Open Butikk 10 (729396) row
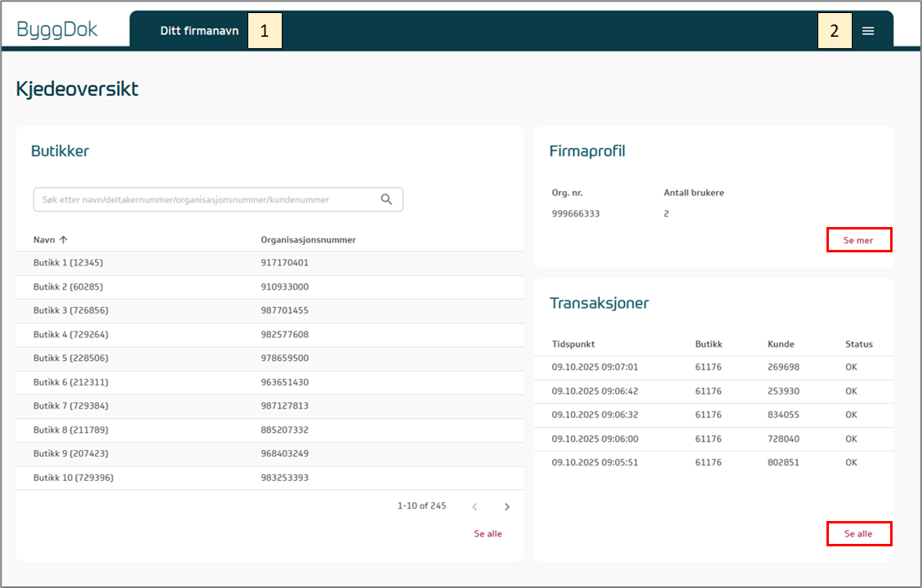This screenshot has height=588, width=922. coord(73,478)
